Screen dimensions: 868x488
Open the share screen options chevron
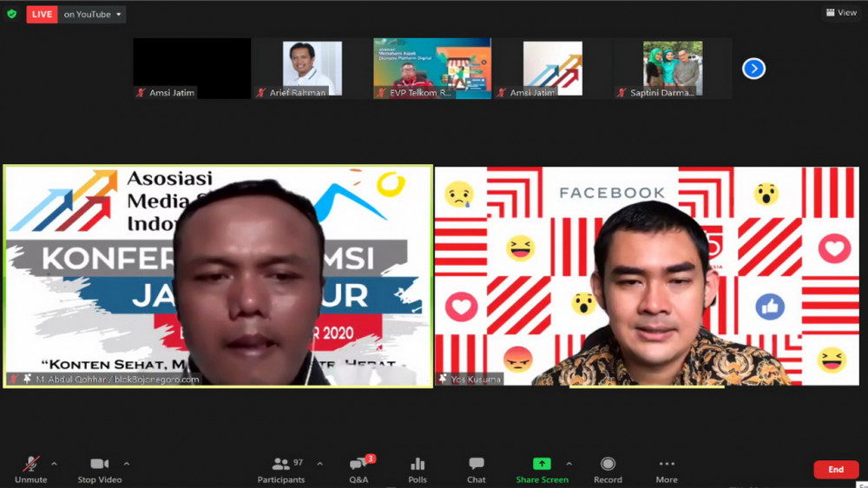coord(569,464)
